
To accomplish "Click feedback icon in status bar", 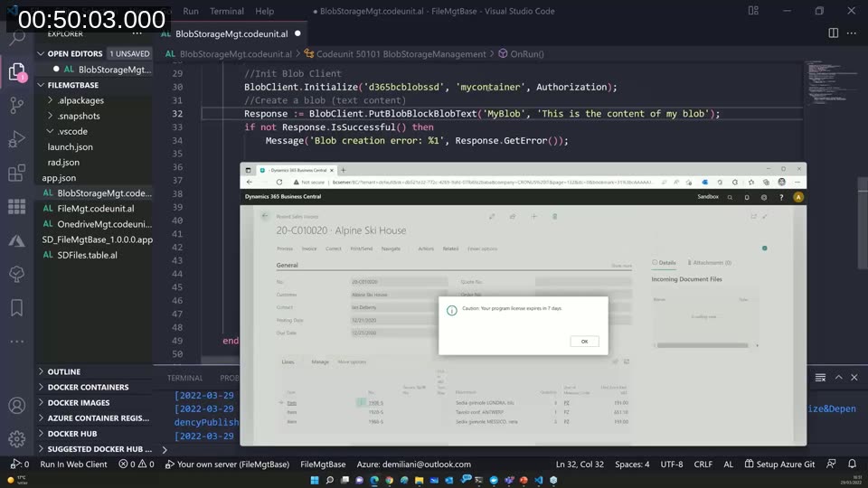I will 831,464.
